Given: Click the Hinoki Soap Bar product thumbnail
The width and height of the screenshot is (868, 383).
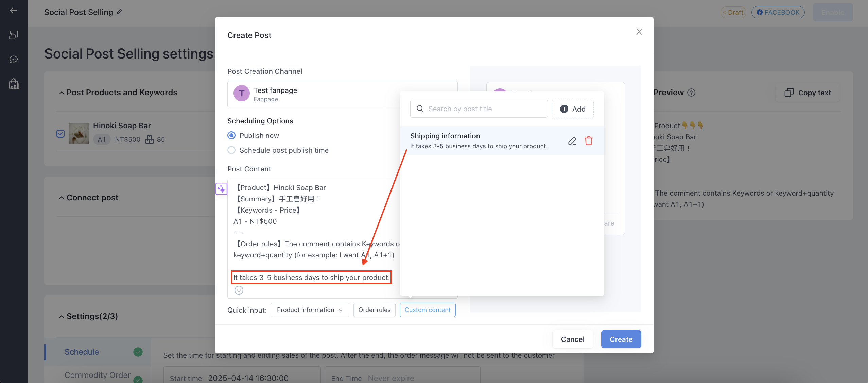Looking at the screenshot, I should (x=79, y=134).
